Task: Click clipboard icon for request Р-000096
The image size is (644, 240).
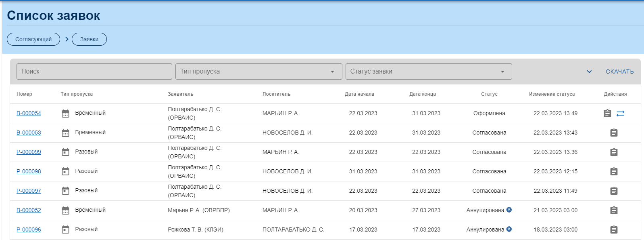Action: coord(614,230)
